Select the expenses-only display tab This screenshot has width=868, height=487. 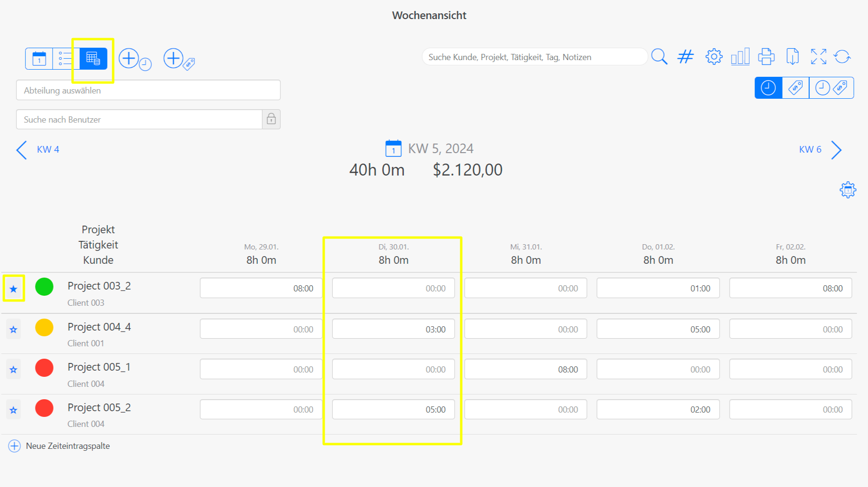pyautogui.click(x=795, y=88)
